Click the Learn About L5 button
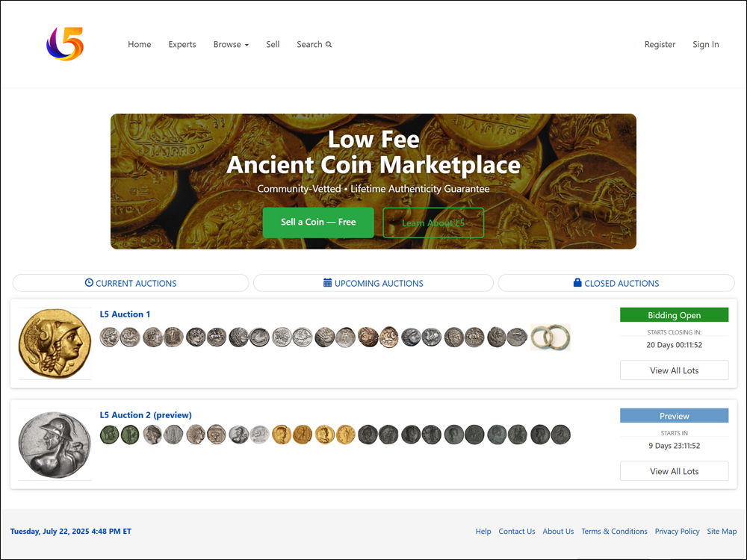The image size is (747, 560). coord(433,223)
